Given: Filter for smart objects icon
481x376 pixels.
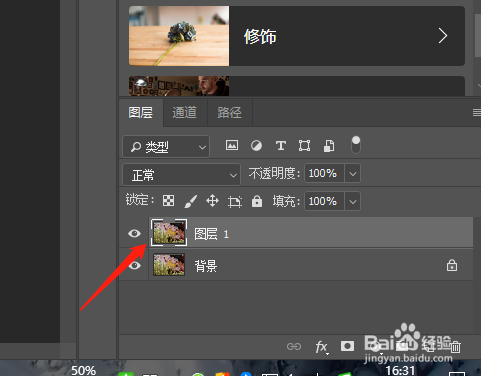Looking at the screenshot, I should 329,146.
